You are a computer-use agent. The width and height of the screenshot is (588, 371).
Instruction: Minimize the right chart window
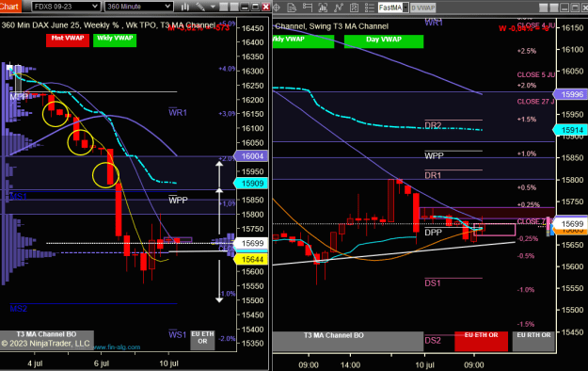(x=564, y=8)
